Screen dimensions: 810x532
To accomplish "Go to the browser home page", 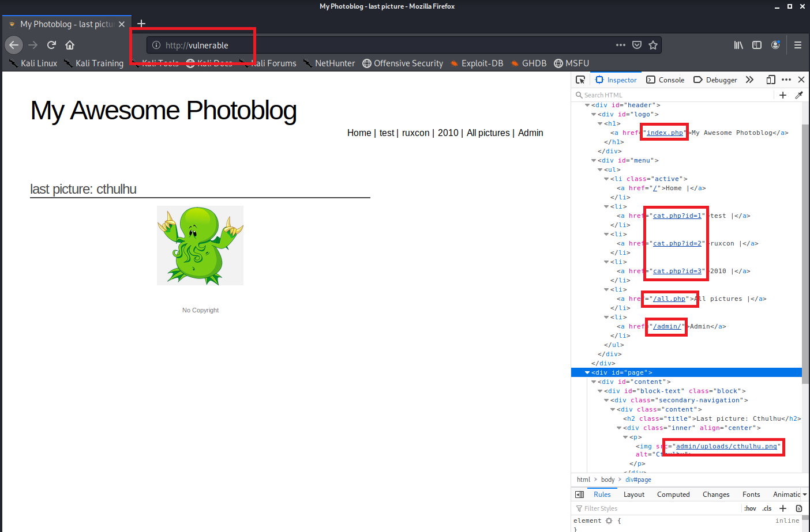I will pos(70,45).
